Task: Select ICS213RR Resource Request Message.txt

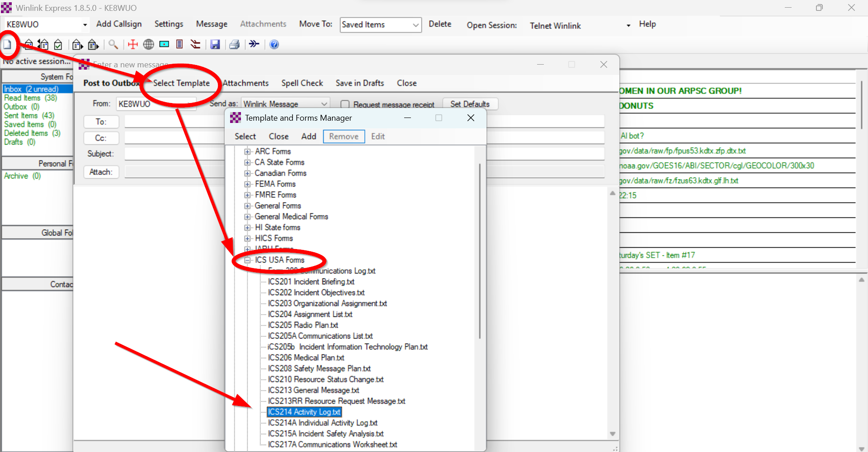Action: pyautogui.click(x=336, y=401)
